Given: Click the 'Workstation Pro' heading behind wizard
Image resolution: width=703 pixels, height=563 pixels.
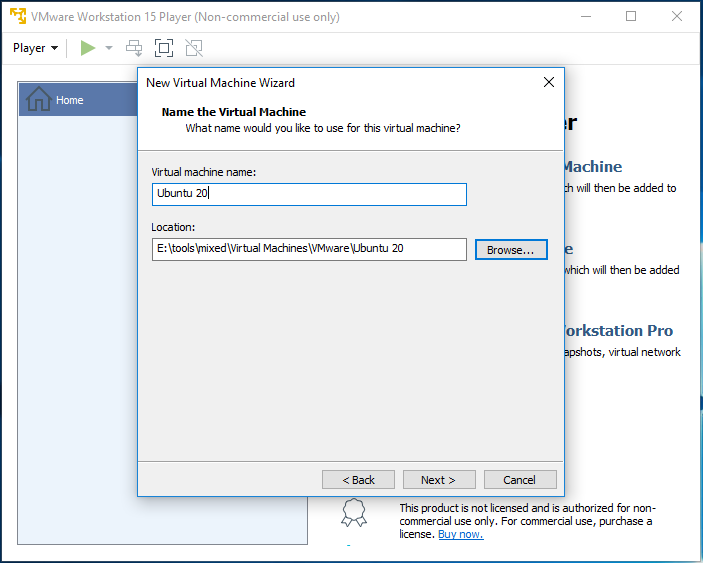Looking at the screenshot, I should point(619,330).
